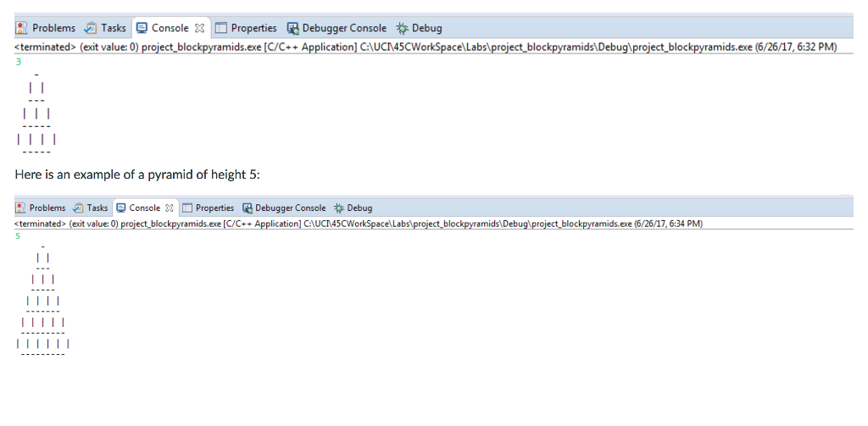Click the Debug bug icon in upper panel
868x426 pixels.
[402, 28]
